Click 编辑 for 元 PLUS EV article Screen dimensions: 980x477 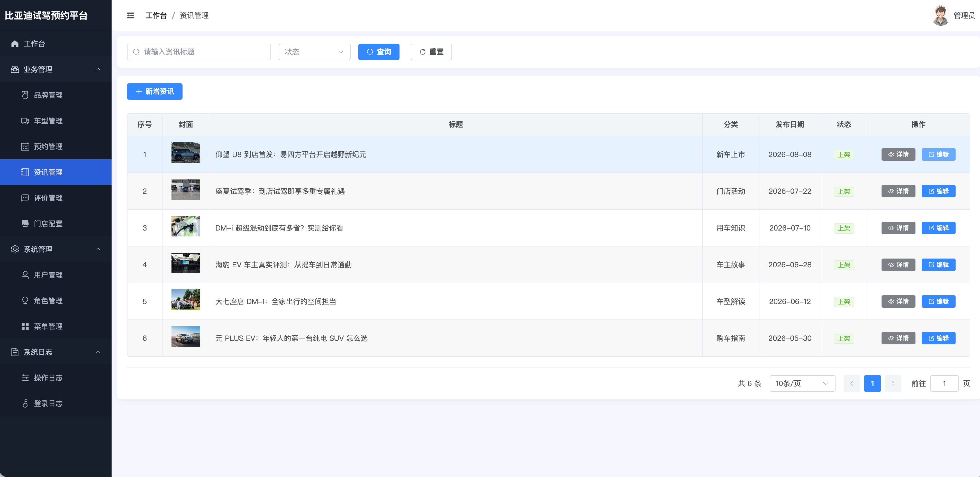click(939, 338)
